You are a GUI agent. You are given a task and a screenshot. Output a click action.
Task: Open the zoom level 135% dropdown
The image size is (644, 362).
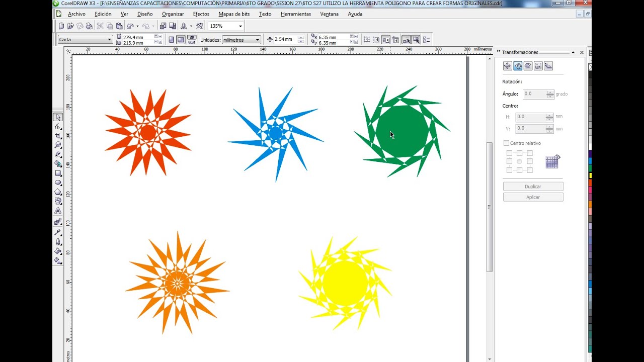coord(240,26)
